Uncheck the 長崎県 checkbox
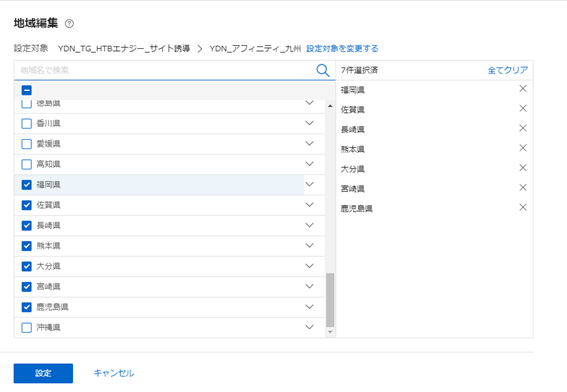The image size is (567, 392). coord(27,226)
